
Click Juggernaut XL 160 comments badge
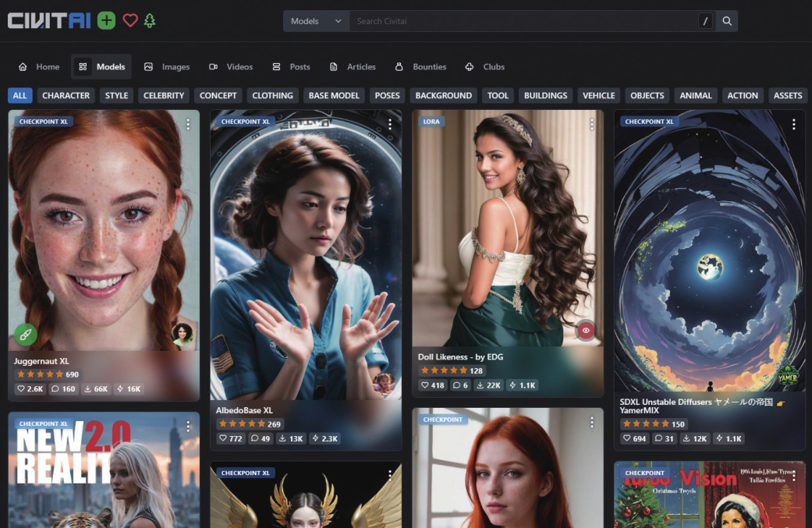63,388
